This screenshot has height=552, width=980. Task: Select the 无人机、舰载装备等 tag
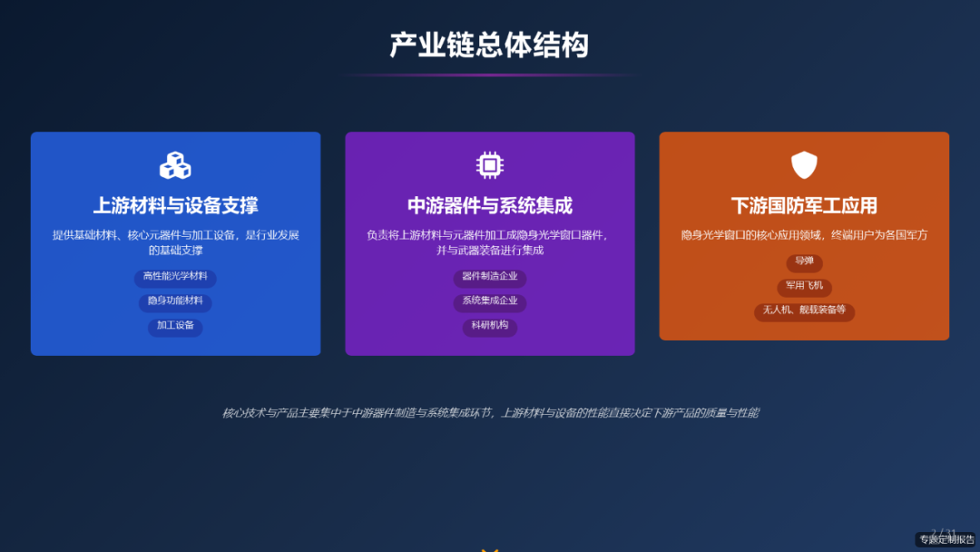tap(804, 312)
